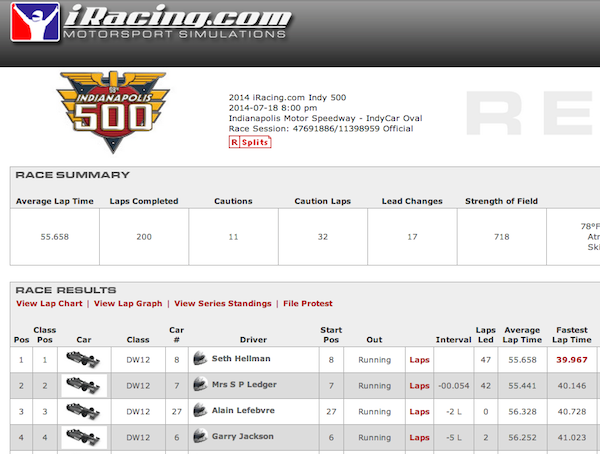The image size is (600, 454).
Task: Click Laps Completed value 200
Action: coord(144,237)
